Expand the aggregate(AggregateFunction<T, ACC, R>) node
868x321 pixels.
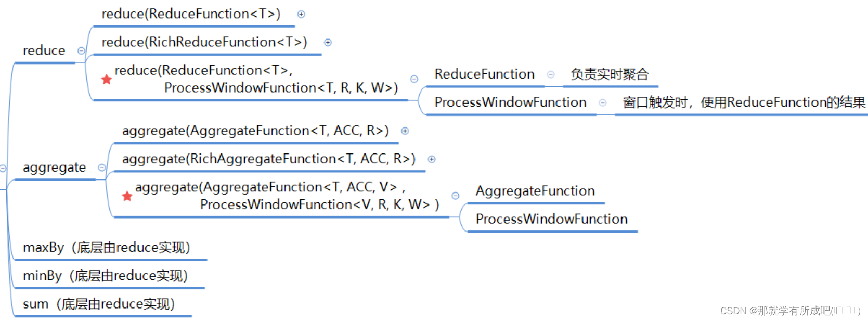(x=405, y=131)
